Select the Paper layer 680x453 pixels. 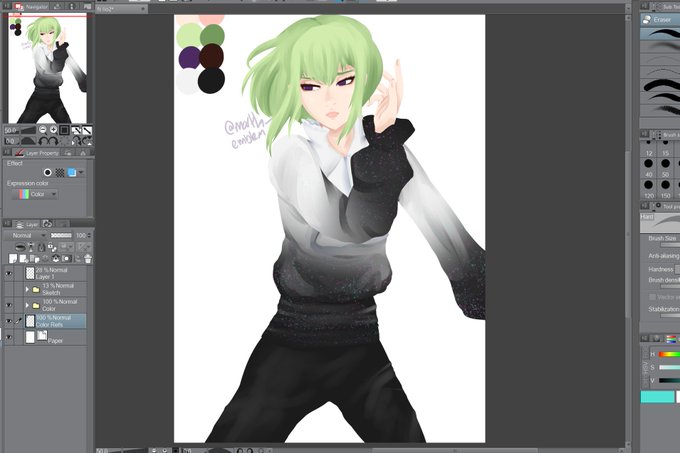tap(55, 337)
